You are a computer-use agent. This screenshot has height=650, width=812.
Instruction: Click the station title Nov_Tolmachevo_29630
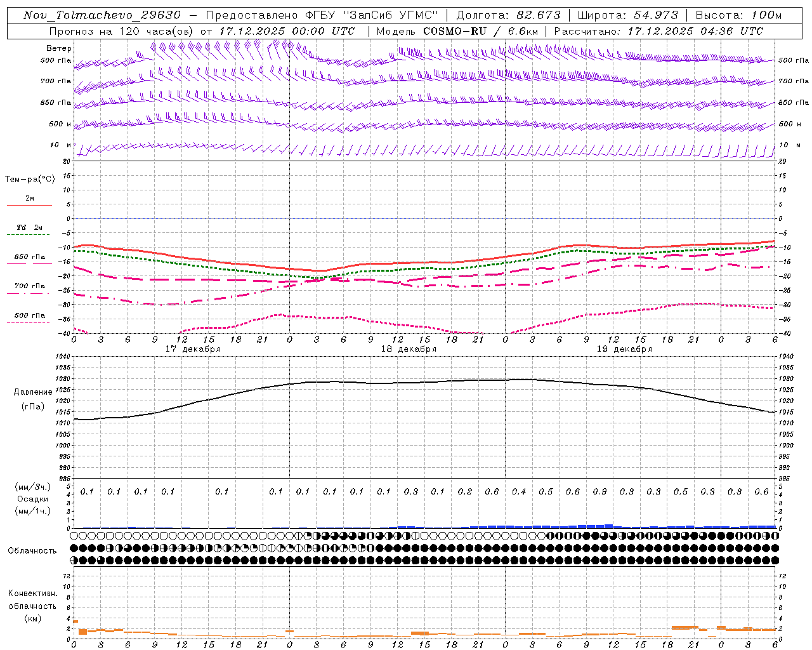point(101,15)
